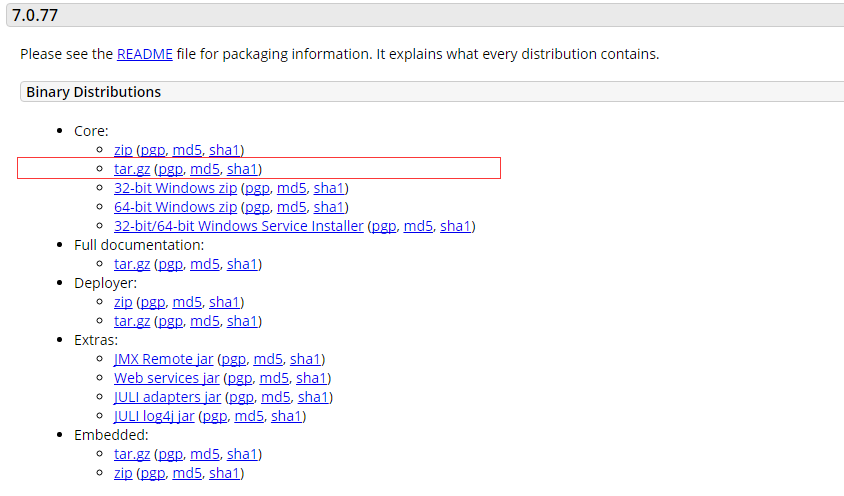Open sha1 link for Windows Service Installer
Screen dimensions: 844x496
455,226
